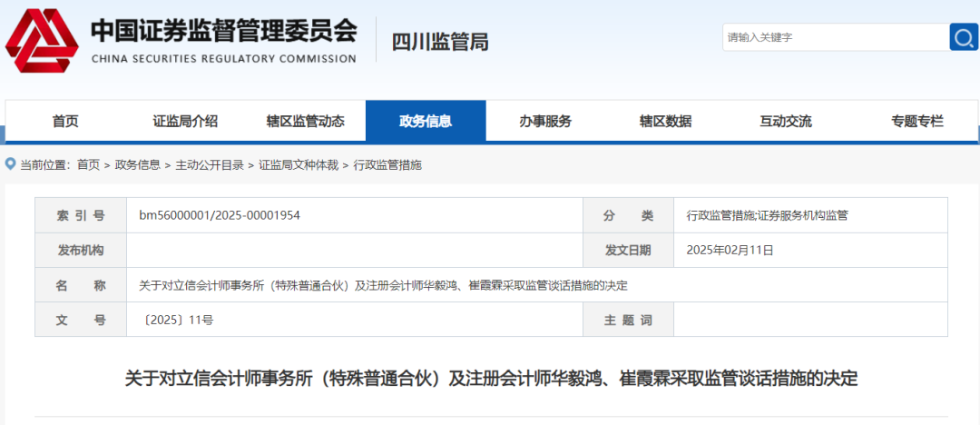980x425 pixels.
Task: Click the document number 〔2025〕11号
Action: click(179, 321)
